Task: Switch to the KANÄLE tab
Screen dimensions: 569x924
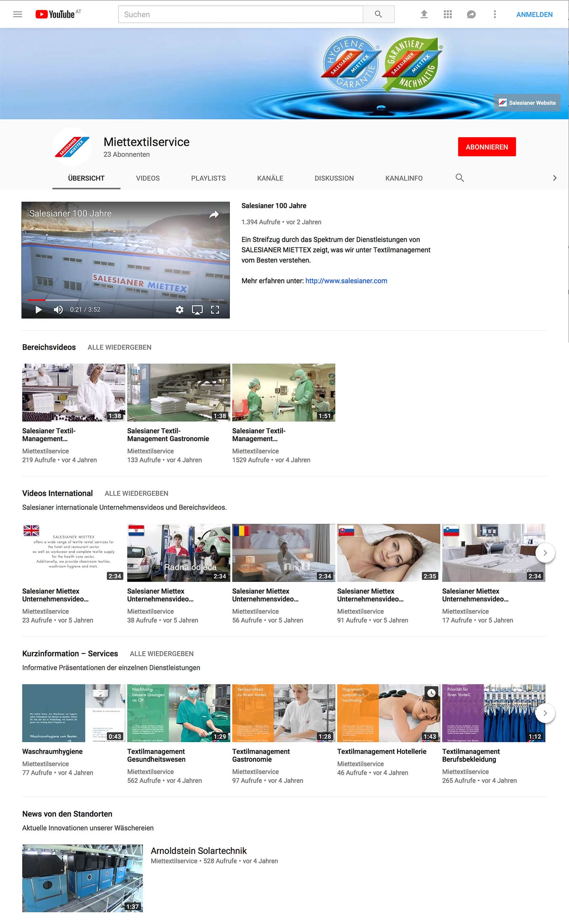Action: (270, 178)
